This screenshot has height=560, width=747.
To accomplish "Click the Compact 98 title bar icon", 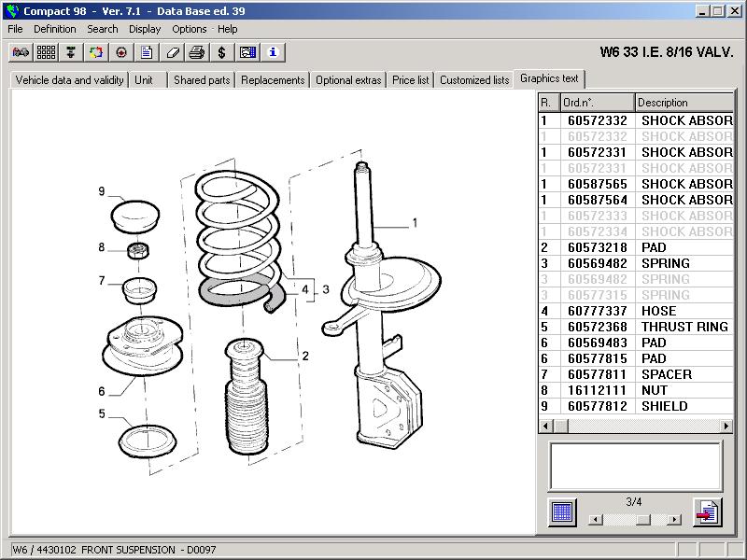I will [13, 11].
